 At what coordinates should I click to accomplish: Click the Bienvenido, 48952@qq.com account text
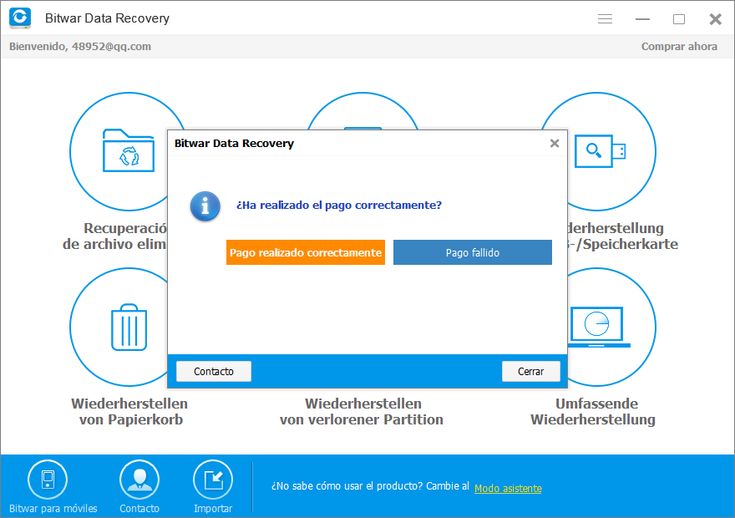80,46
